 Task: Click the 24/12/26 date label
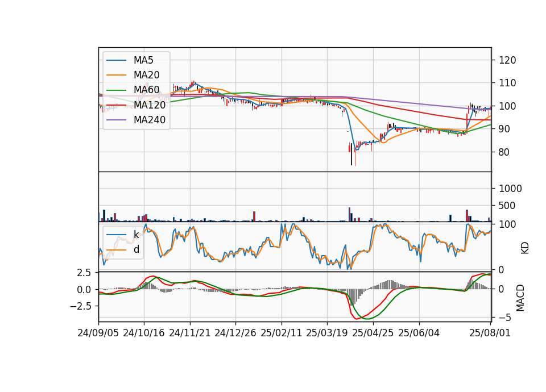click(235, 333)
